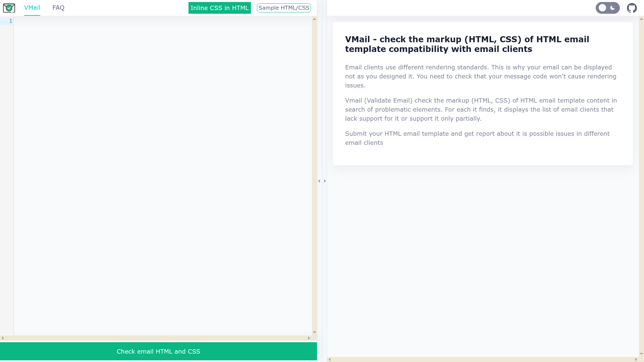The height and width of the screenshot is (362, 644).
Task: Click the right panel scroll up arrow
Action: coord(641,19)
